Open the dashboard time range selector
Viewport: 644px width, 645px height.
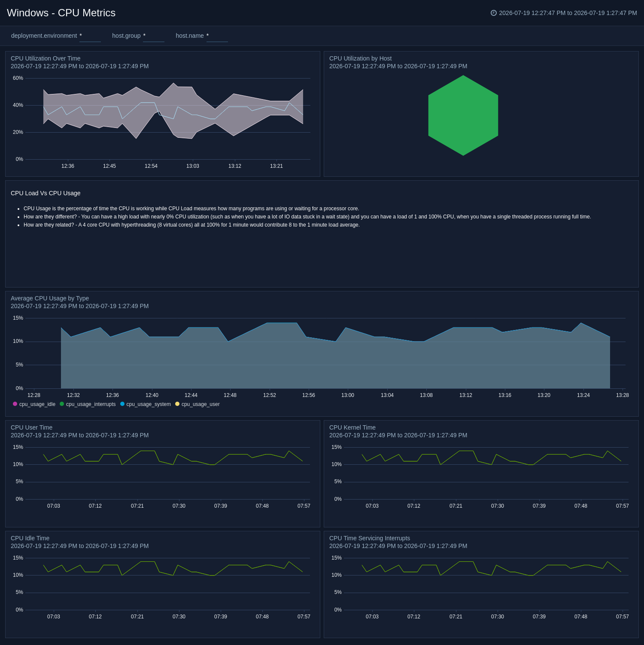pyautogui.click(x=564, y=13)
